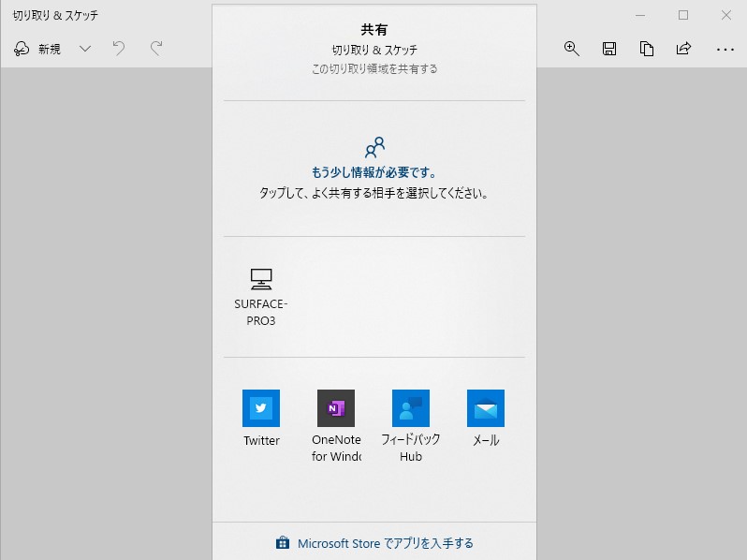Minimize the 切り取り & スケッチ window

click(640, 15)
